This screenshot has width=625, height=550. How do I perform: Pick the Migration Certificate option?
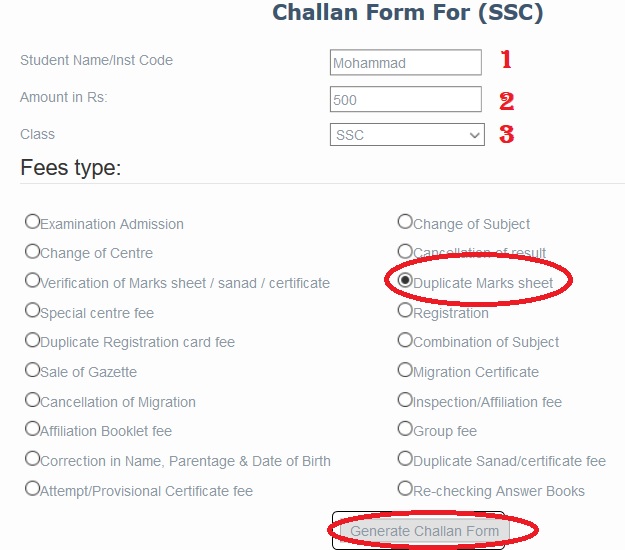(405, 370)
